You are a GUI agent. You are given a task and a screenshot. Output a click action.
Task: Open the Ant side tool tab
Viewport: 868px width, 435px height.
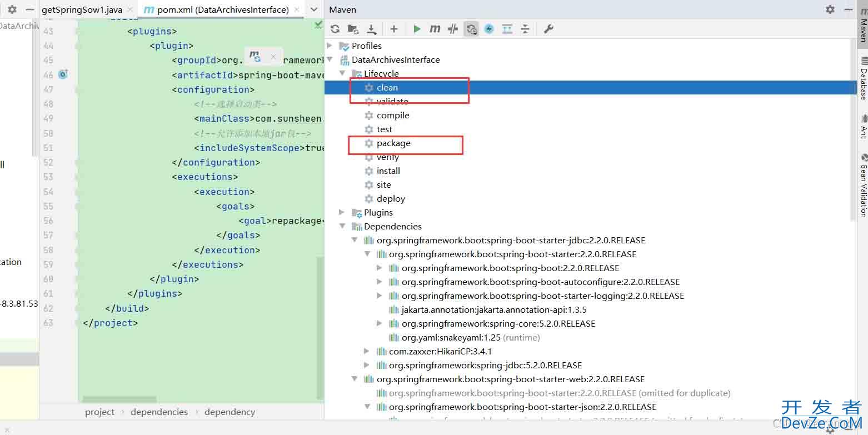coord(863,126)
